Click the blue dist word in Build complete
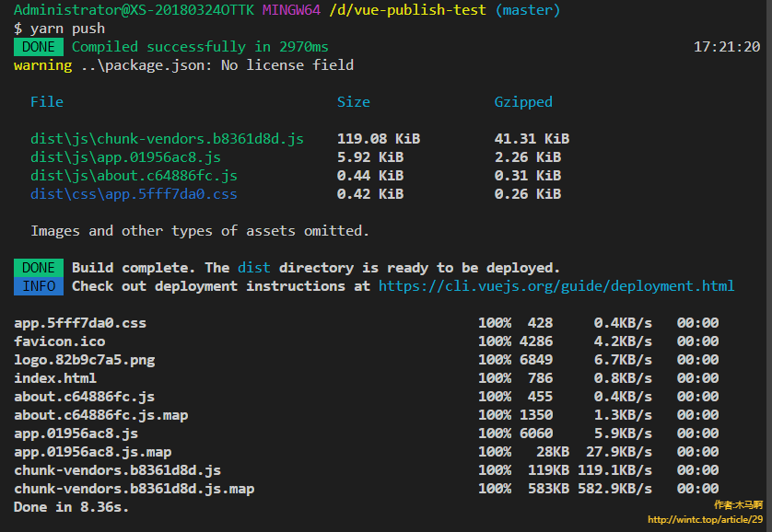 tap(254, 268)
